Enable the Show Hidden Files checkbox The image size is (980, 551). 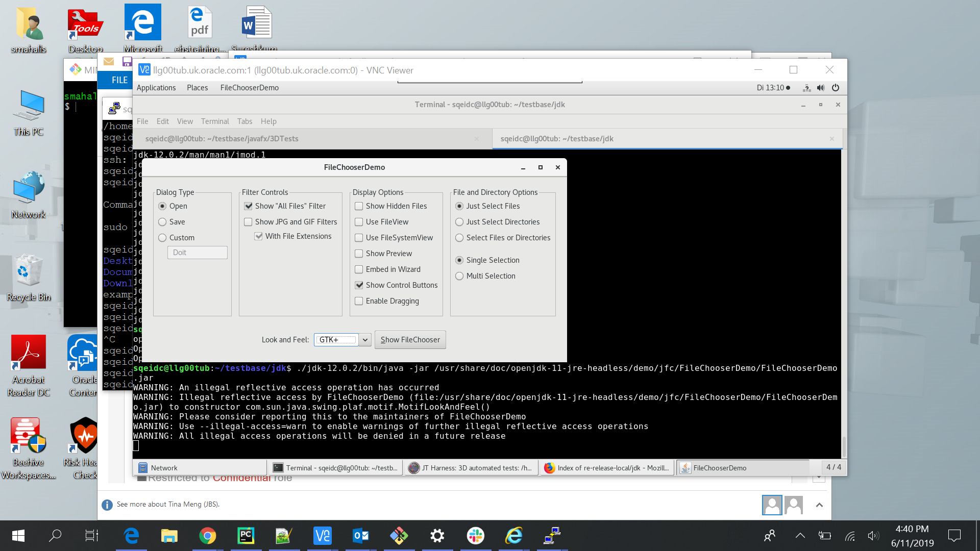point(359,206)
